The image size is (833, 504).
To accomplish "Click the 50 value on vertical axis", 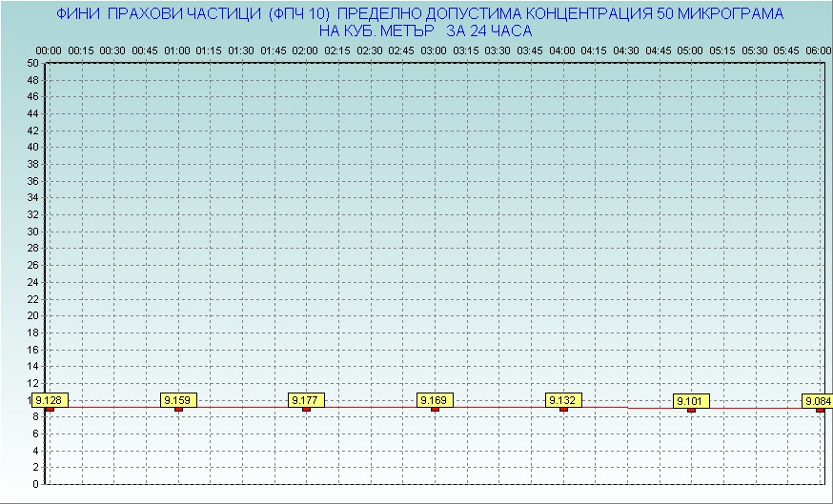I will (x=32, y=63).
